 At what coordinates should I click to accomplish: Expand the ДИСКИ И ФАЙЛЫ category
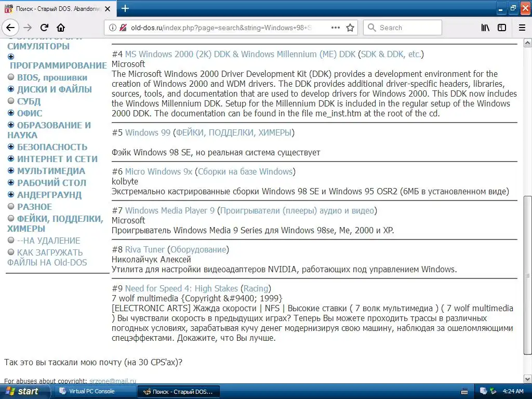pyautogui.click(x=11, y=89)
